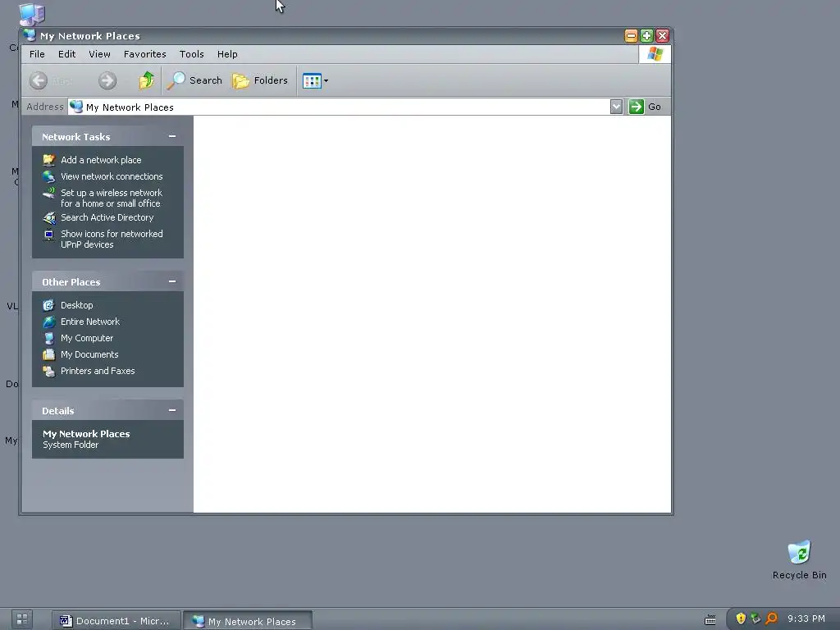Click the Forward arrow button
The height and width of the screenshot is (630, 840).
click(x=107, y=81)
